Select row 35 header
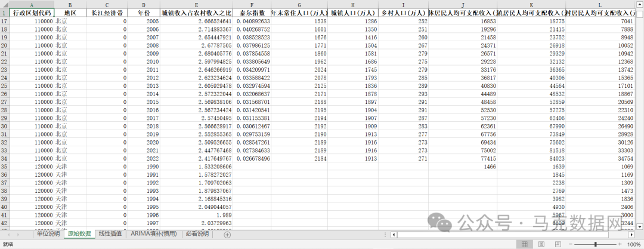 tap(5, 167)
